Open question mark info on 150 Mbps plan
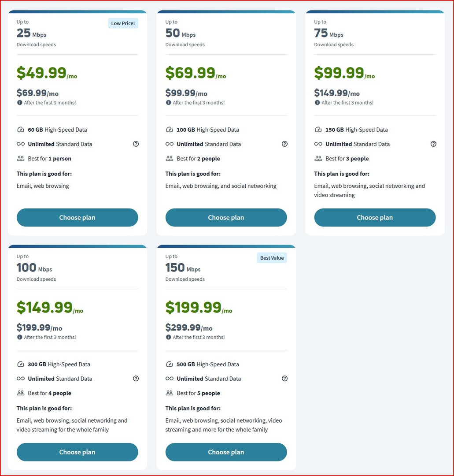 (x=284, y=379)
